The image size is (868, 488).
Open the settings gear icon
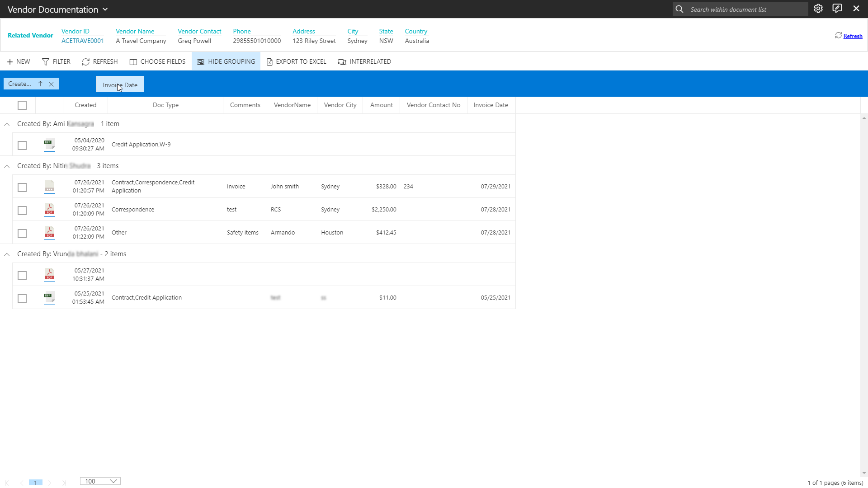click(818, 9)
